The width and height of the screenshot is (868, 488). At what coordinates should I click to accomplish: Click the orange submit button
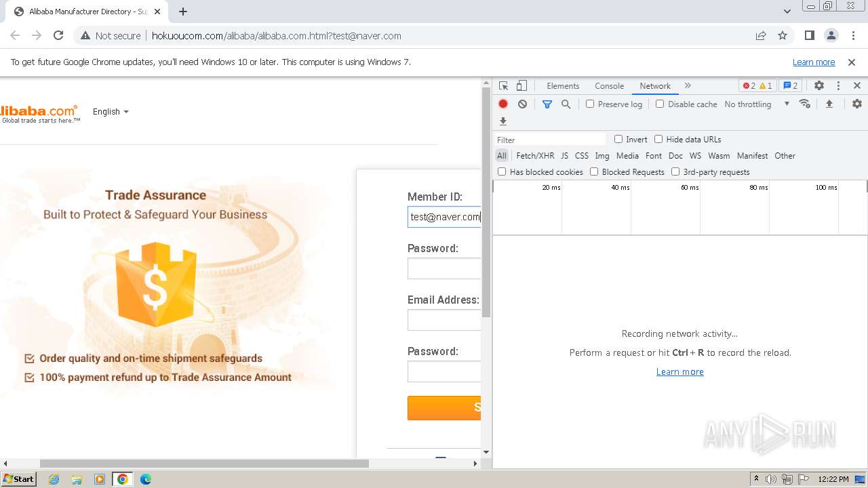(x=444, y=407)
